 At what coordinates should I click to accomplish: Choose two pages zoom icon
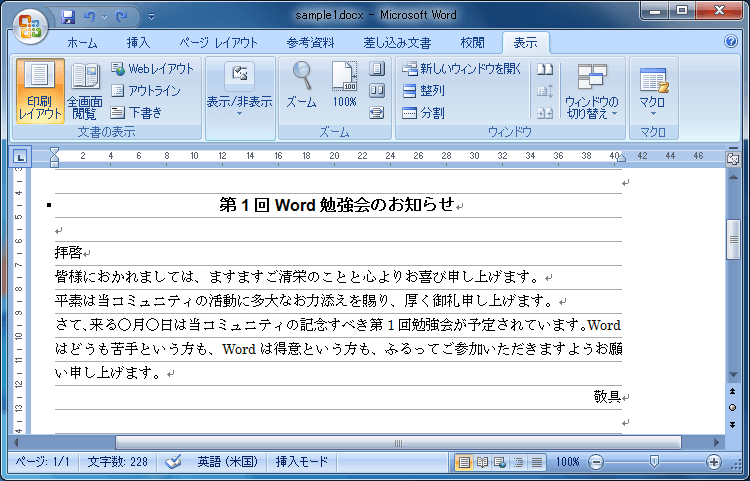[377, 90]
